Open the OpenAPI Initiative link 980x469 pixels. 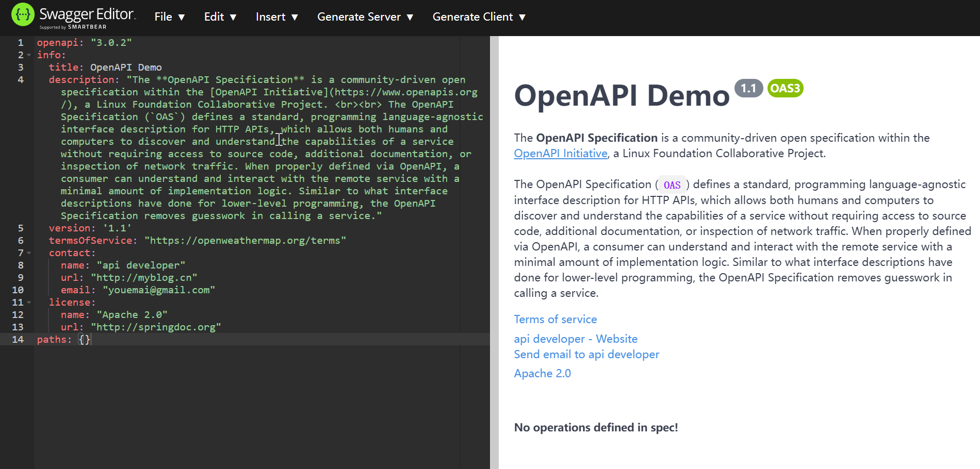[x=561, y=154]
